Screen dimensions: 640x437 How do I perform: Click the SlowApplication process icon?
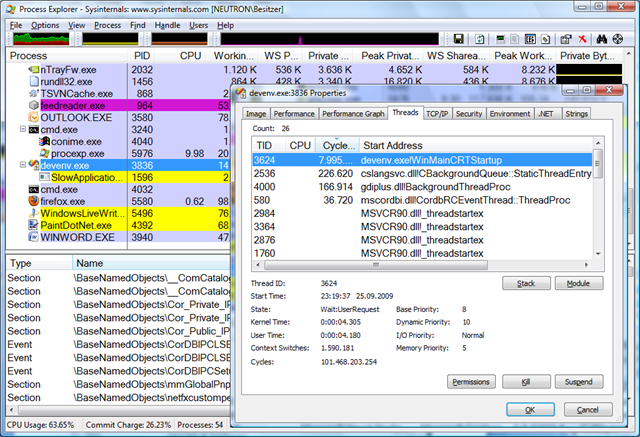[44, 177]
